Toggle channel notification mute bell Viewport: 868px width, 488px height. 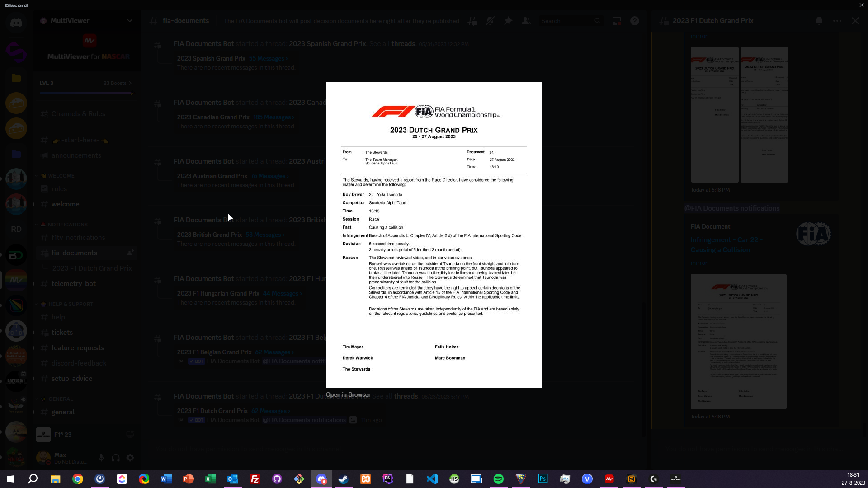[x=490, y=21]
